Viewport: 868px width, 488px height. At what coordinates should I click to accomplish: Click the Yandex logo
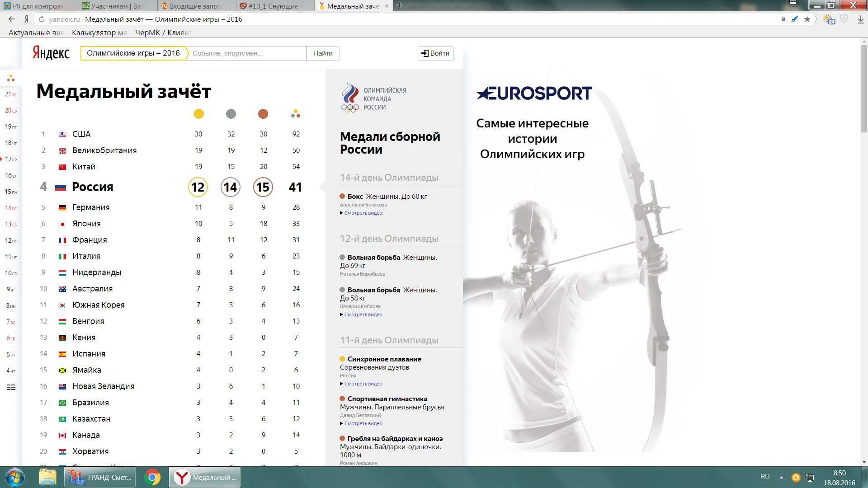[51, 53]
